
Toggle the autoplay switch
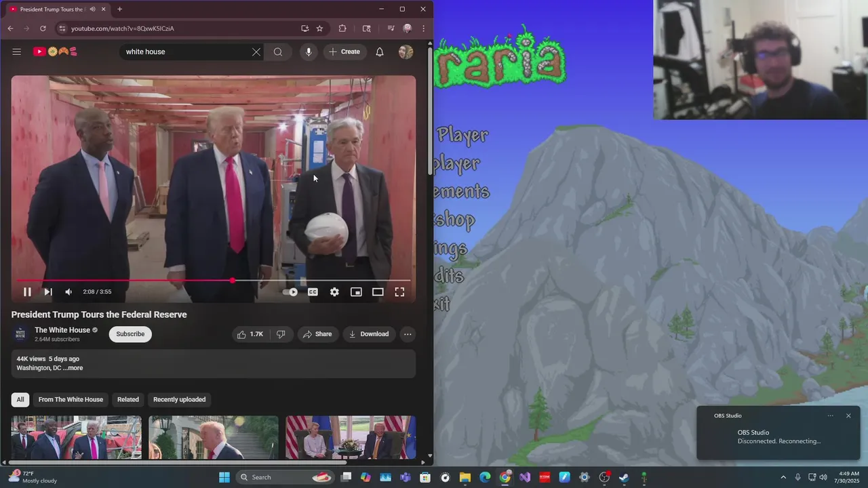click(x=290, y=292)
